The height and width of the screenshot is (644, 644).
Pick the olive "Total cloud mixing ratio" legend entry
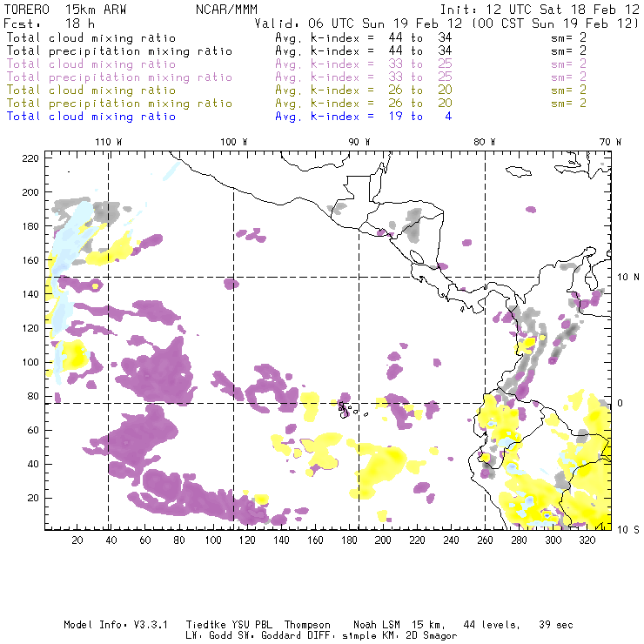click(91, 90)
